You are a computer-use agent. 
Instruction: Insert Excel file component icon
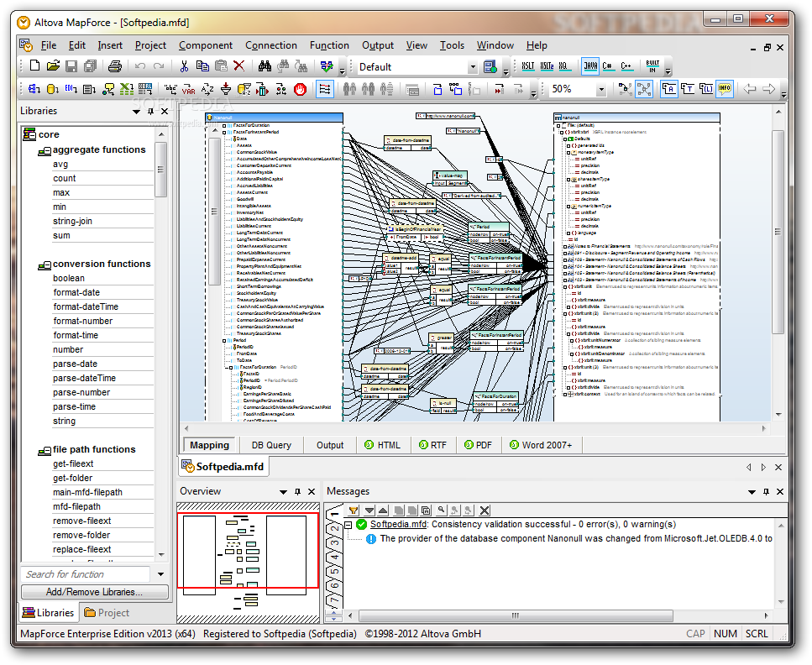pos(126,89)
